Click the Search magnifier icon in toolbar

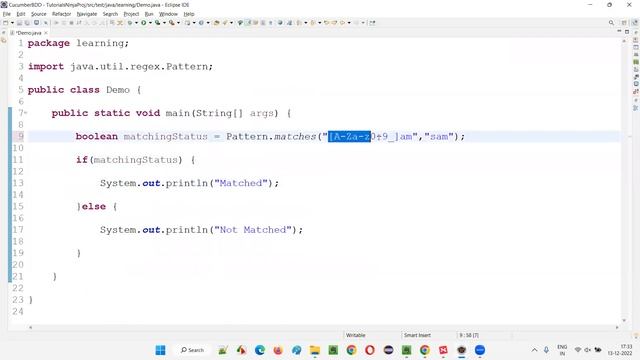[611, 23]
